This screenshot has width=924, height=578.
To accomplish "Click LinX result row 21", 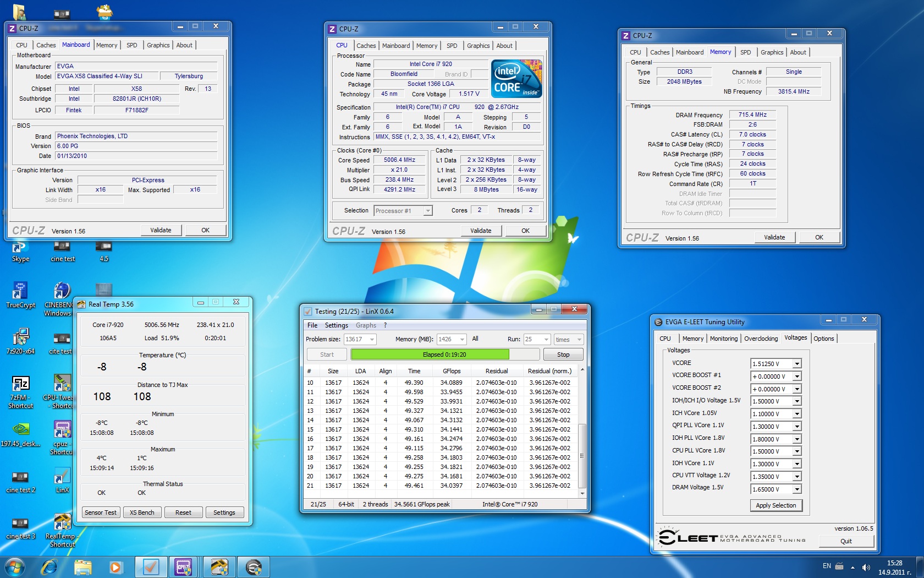I will coord(441,486).
